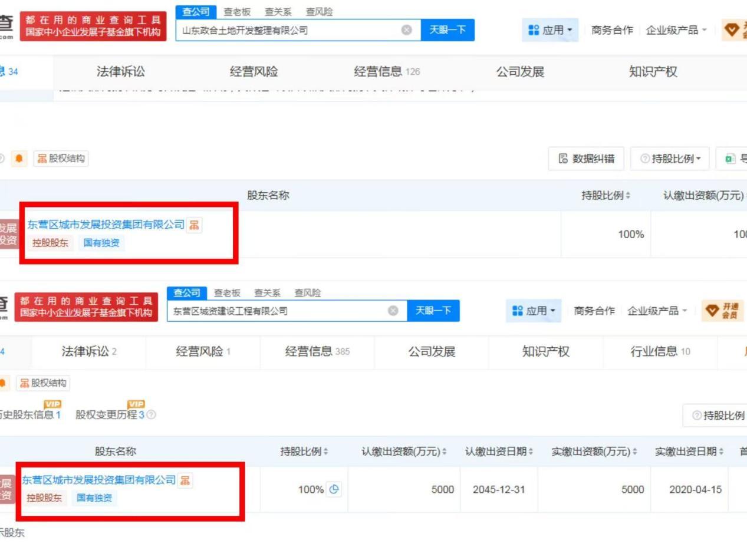Click 股权结构 button on 山东政合 page
Viewport: 747px width, 560px height.
coord(61,159)
